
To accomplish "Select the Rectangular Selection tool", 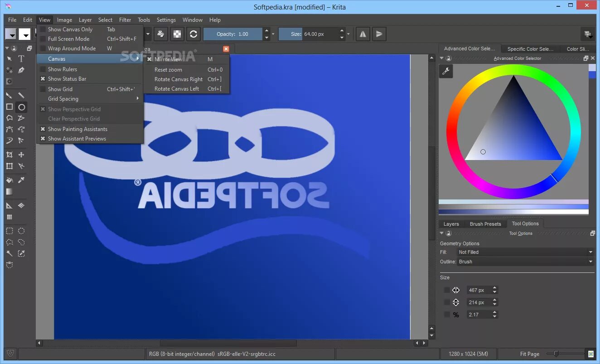I will (x=9, y=231).
